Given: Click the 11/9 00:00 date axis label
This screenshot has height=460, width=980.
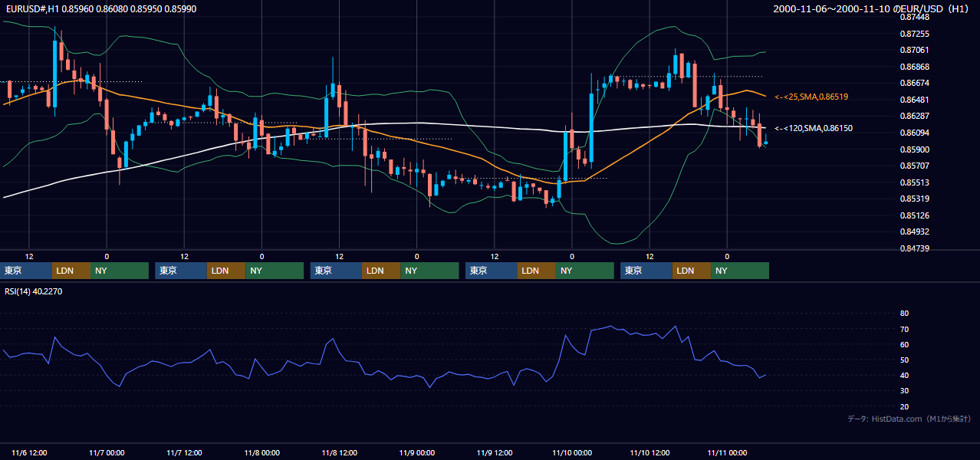Looking at the screenshot, I should point(417,452).
